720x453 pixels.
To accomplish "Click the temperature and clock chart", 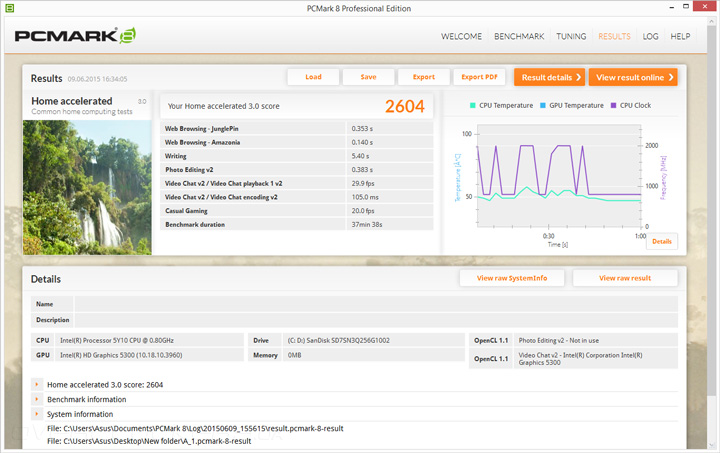I will tap(559, 176).
